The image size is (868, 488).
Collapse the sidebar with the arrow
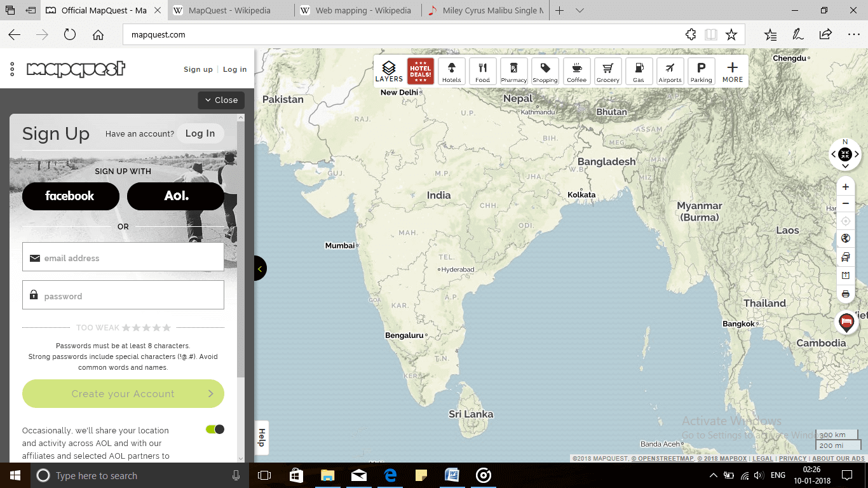tap(259, 269)
